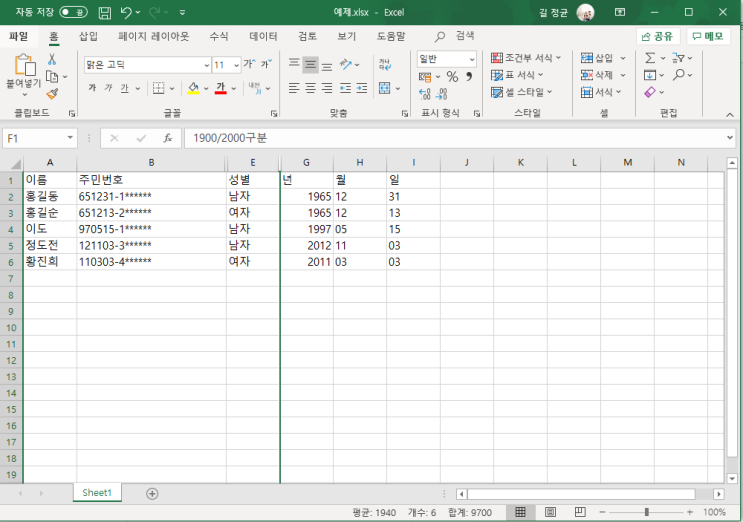Open the font size dropdown
The height and width of the screenshot is (522, 743).
point(236,65)
